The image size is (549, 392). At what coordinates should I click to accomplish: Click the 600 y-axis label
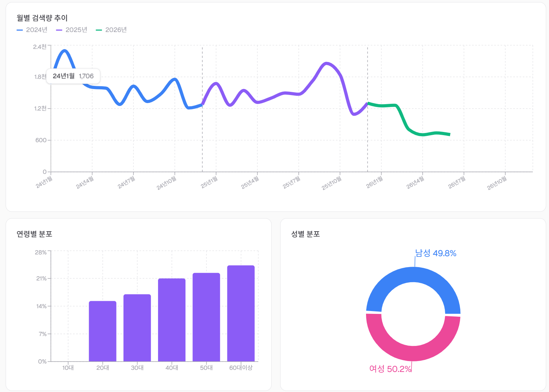tap(41, 140)
